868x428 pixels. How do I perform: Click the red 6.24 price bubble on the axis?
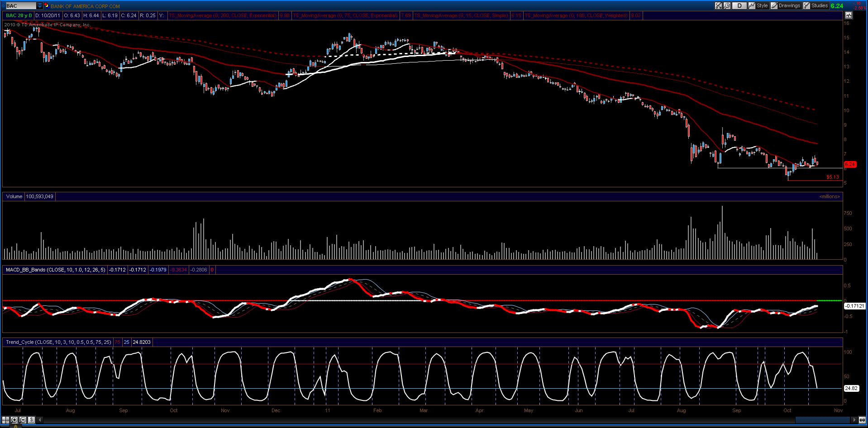pyautogui.click(x=850, y=164)
